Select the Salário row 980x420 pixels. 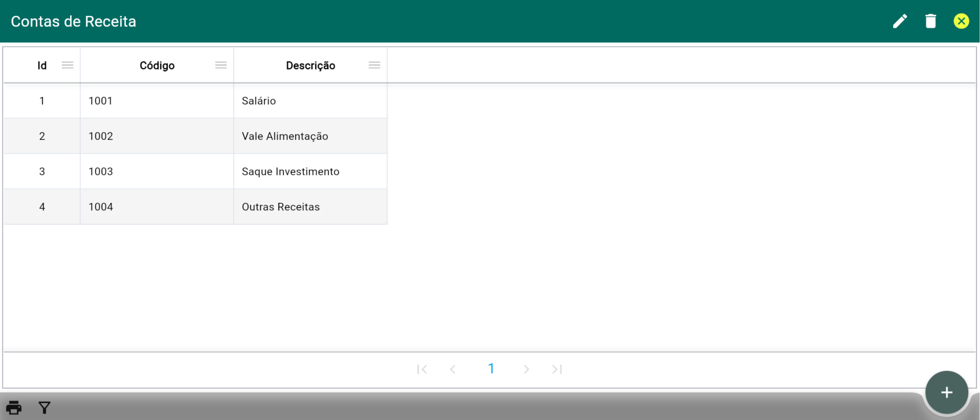259,101
